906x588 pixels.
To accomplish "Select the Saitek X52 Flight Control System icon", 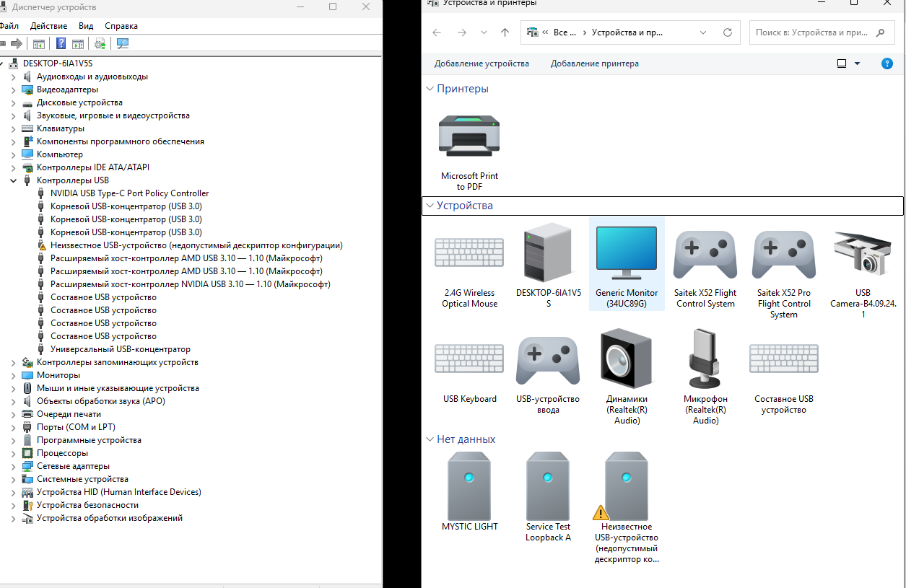I will pos(705,254).
